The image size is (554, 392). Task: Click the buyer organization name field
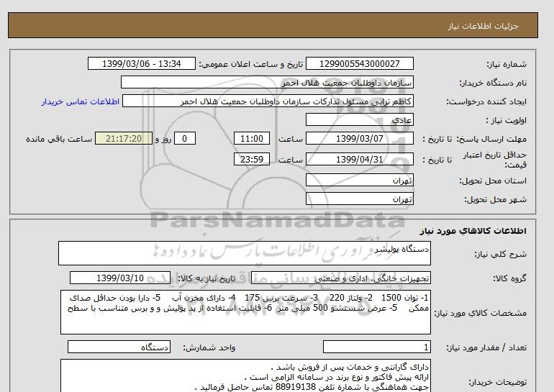tap(267, 82)
